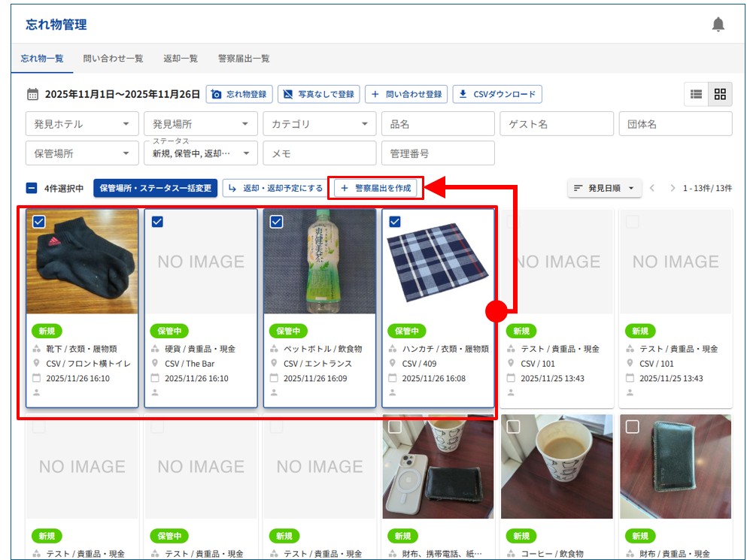The height and width of the screenshot is (560, 747).
Task: Open the black socks photo thumbnail
Action: pyautogui.click(x=82, y=262)
